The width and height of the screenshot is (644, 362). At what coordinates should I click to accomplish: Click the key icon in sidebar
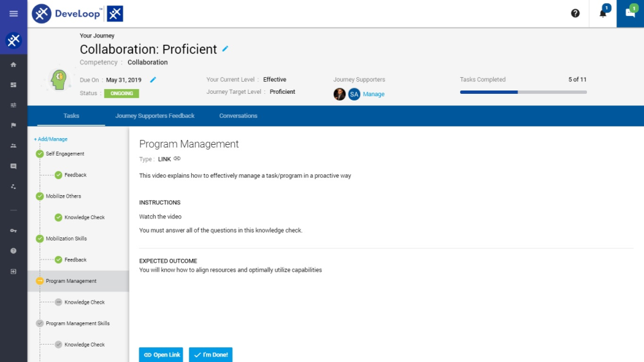click(13, 231)
